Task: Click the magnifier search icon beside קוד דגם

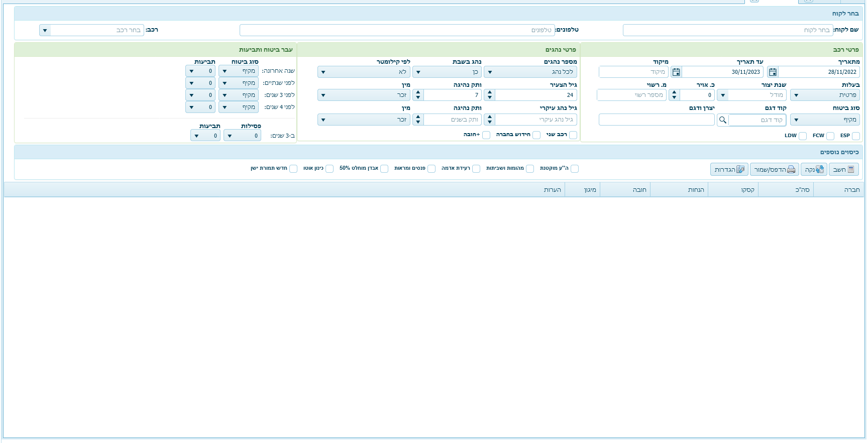Action: point(722,120)
